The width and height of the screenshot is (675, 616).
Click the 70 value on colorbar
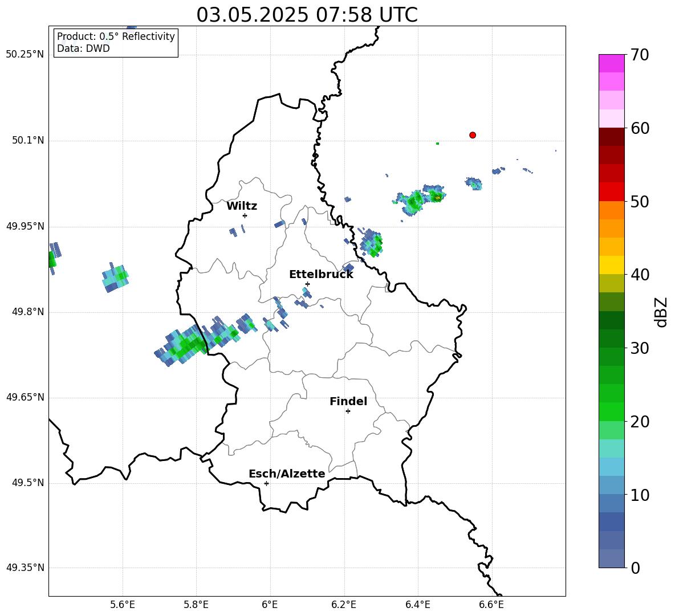pyautogui.click(x=640, y=55)
